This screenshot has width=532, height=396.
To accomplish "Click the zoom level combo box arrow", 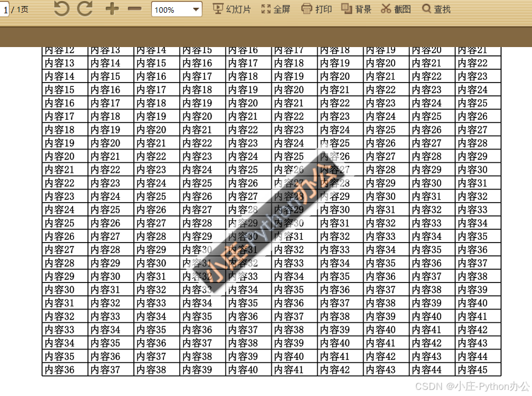I will point(195,9).
